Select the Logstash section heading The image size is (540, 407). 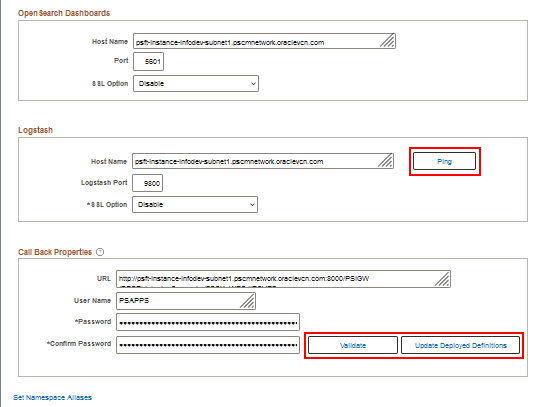35,130
